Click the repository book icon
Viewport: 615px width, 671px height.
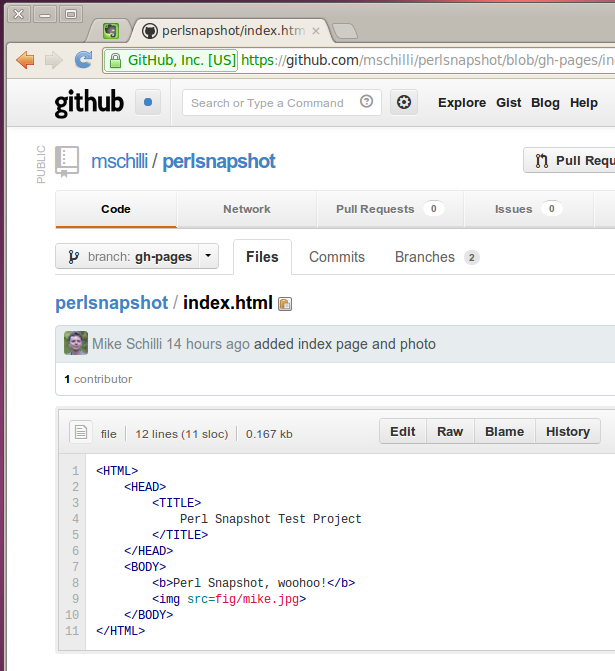67,162
